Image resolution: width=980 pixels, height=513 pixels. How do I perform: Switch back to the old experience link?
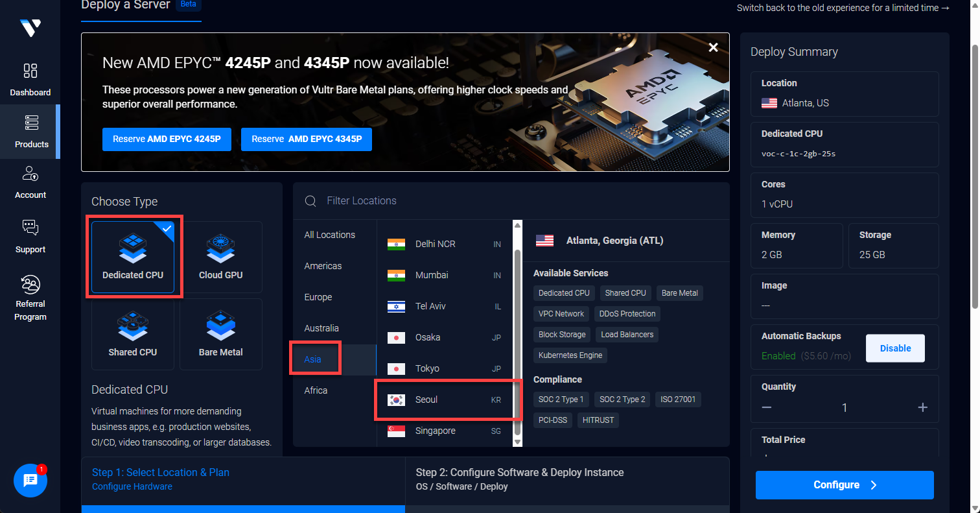(x=843, y=8)
